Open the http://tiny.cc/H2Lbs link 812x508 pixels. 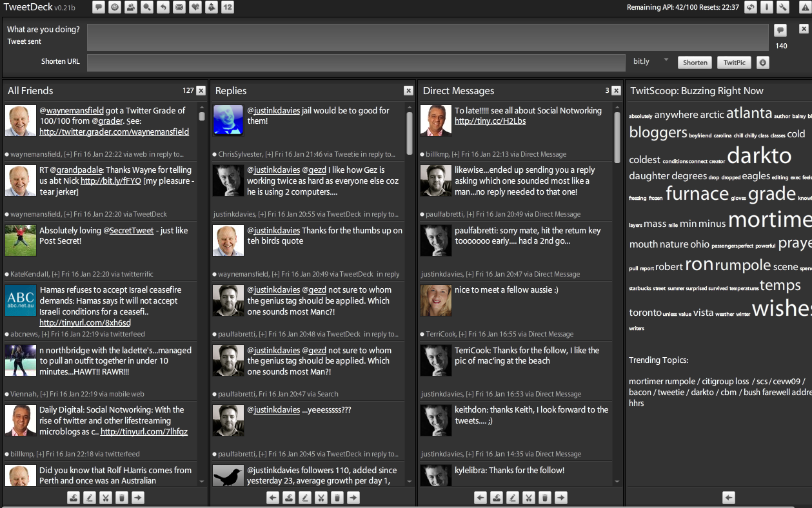490,121
